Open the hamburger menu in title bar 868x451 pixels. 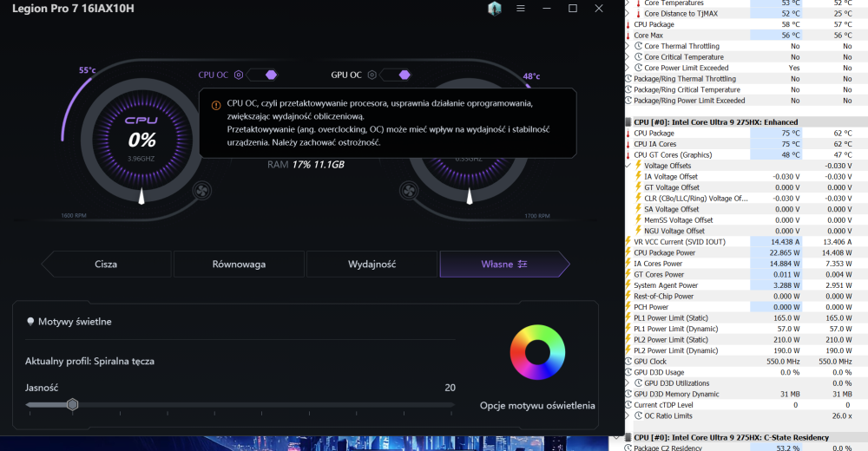pyautogui.click(x=520, y=9)
